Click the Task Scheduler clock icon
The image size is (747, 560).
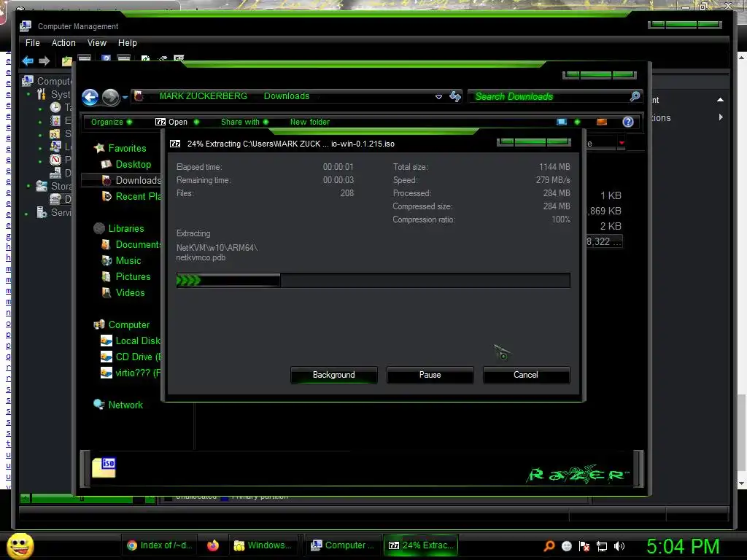(55, 107)
